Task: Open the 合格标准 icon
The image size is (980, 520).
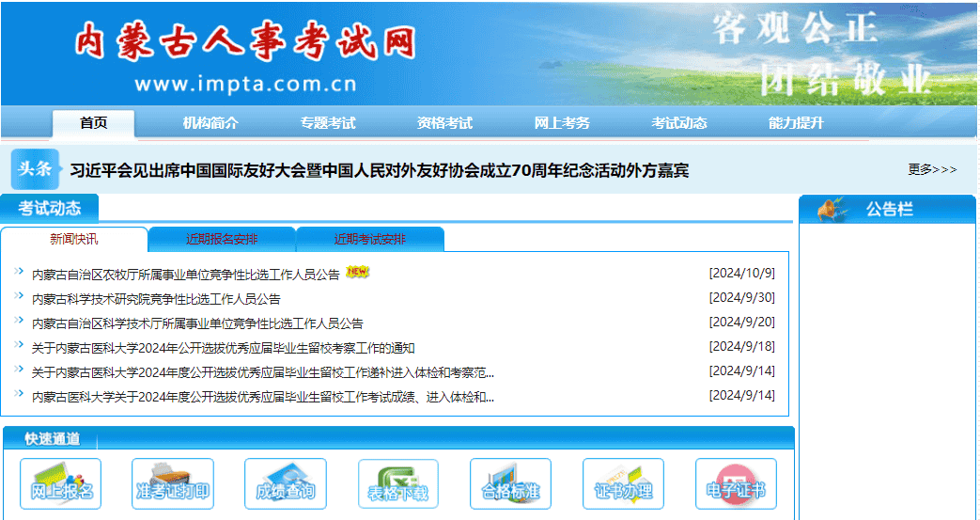Action: (x=510, y=483)
